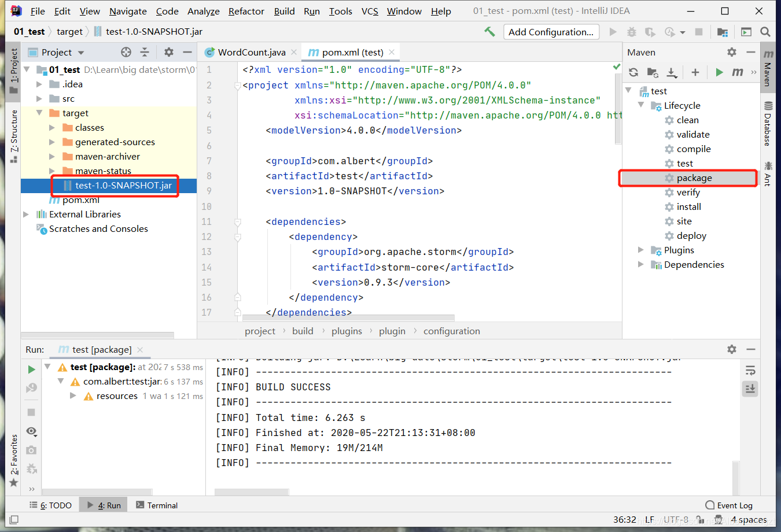The height and width of the screenshot is (532, 781).
Task: Click Add Maven Projects plus icon
Action: point(695,72)
